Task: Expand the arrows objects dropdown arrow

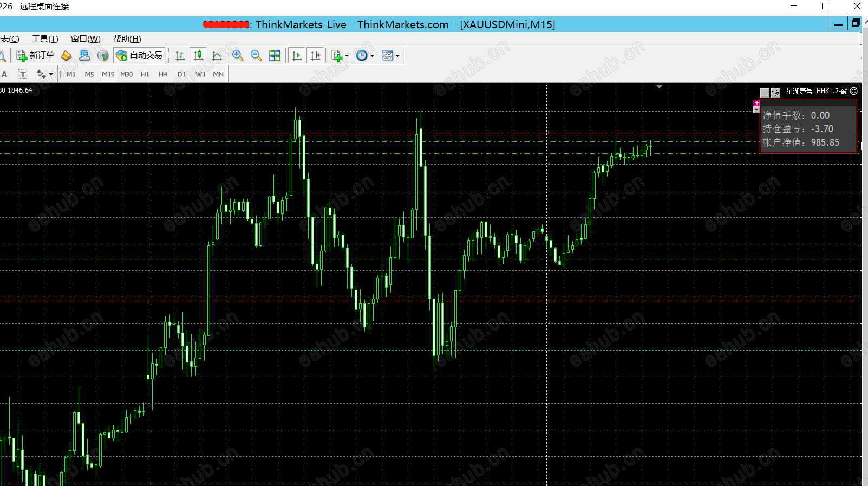Action: [51, 74]
